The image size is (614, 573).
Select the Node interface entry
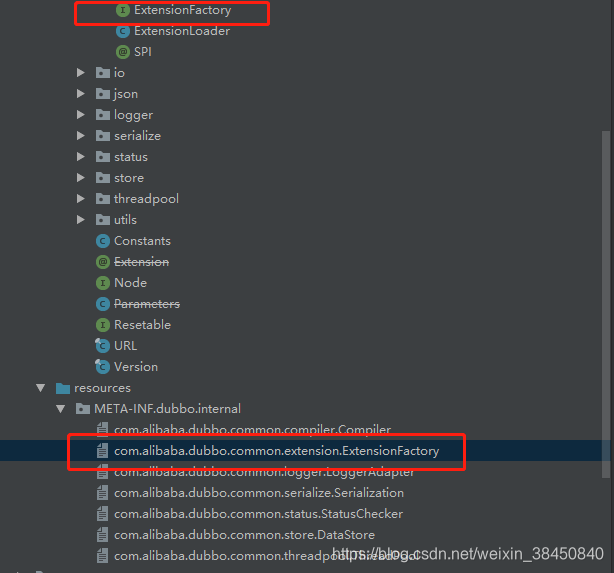point(130,283)
